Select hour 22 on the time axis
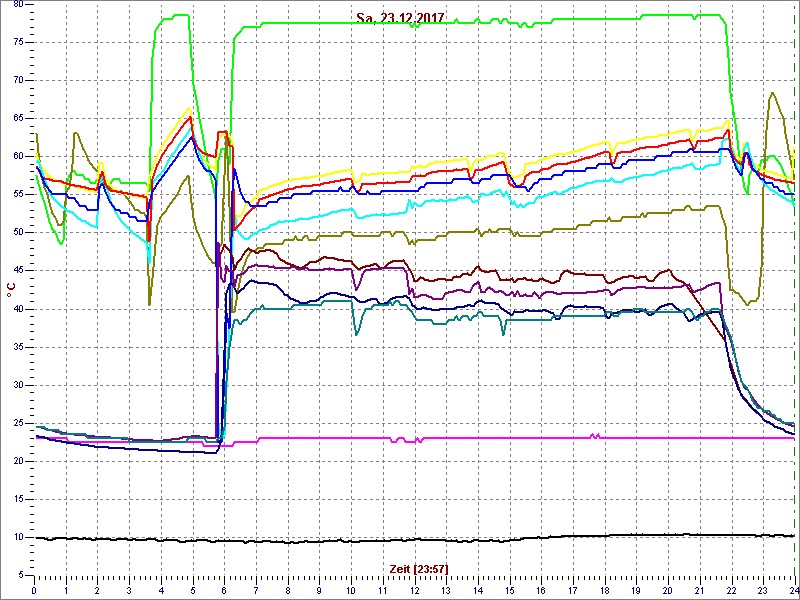Image resolution: width=800 pixels, height=600 pixels. pos(732,589)
